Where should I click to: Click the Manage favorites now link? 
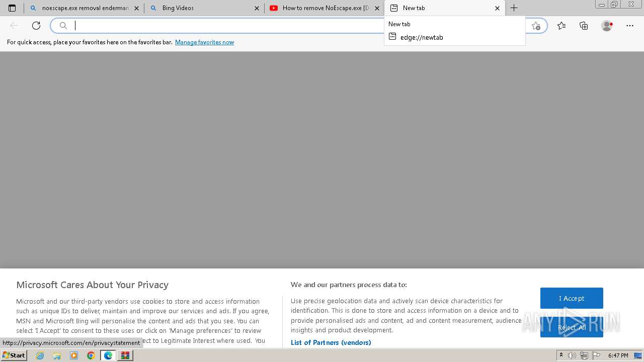(x=204, y=42)
